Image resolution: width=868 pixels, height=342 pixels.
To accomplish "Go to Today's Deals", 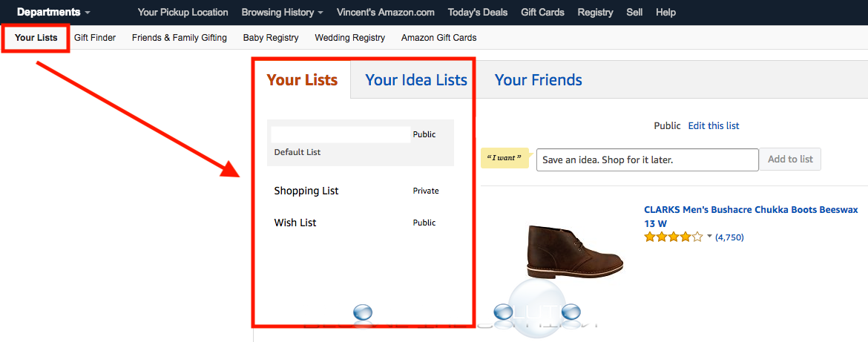I will click(478, 12).
